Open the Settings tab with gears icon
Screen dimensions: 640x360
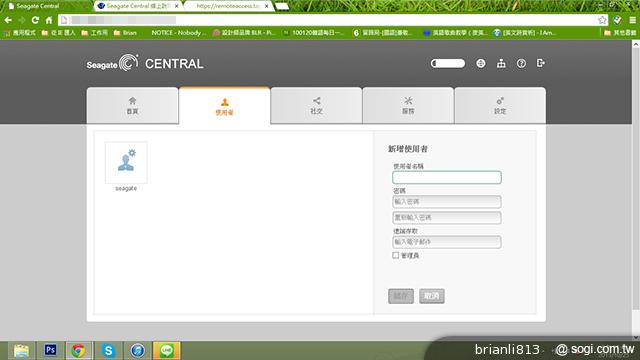(x=500, y=105)
